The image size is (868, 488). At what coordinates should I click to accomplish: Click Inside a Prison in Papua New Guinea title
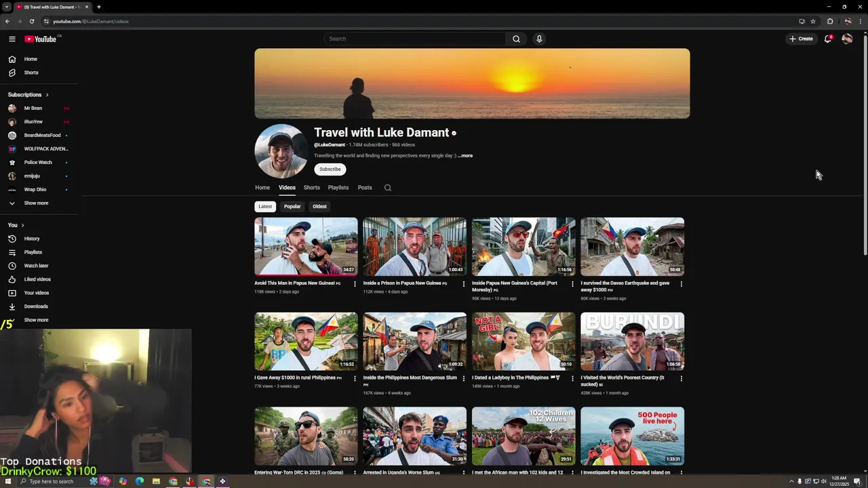[x=405, y=283]
